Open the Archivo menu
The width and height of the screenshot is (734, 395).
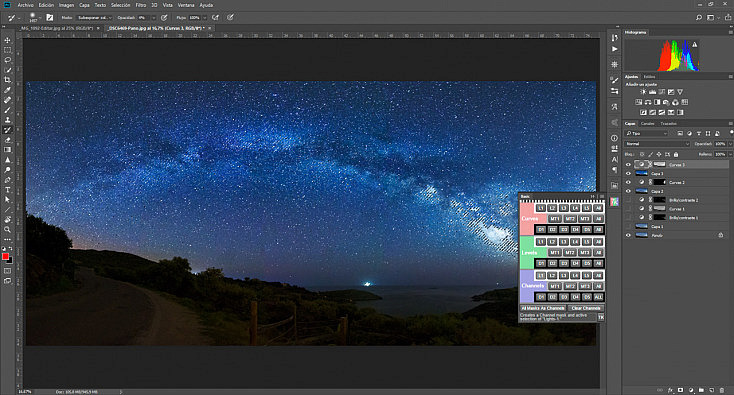coord(25,5)
